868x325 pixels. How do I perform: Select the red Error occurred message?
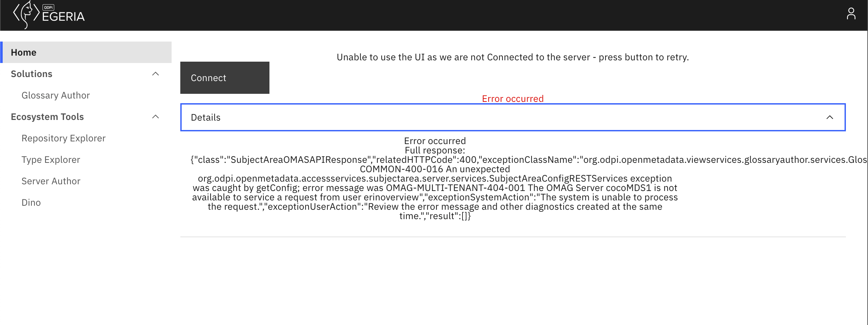coord(512,99)
